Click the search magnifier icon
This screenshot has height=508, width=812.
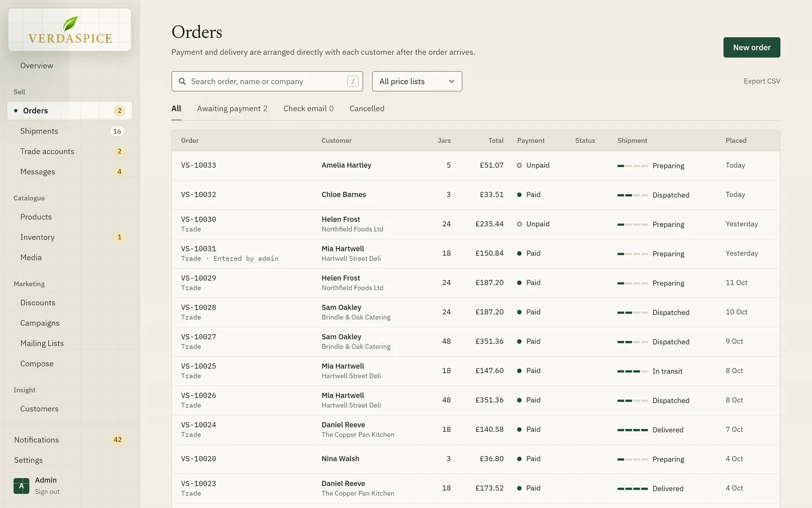[182, 81]
